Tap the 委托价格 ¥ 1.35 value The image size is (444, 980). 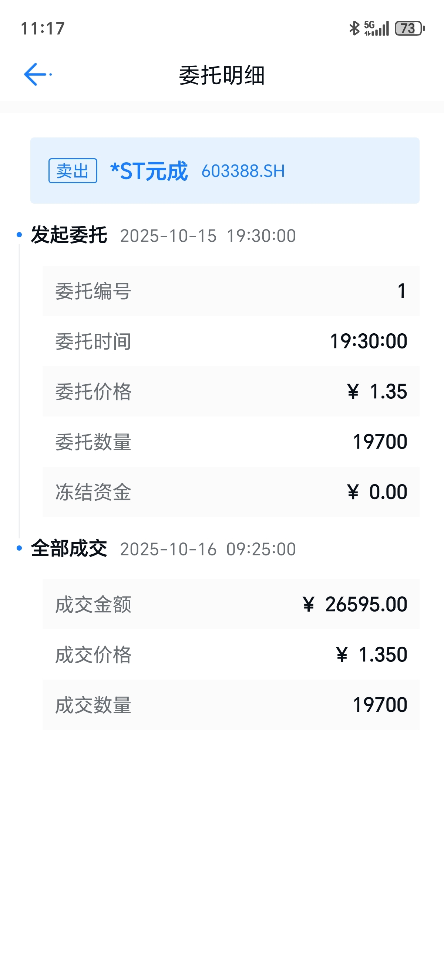tap(377, 391)
